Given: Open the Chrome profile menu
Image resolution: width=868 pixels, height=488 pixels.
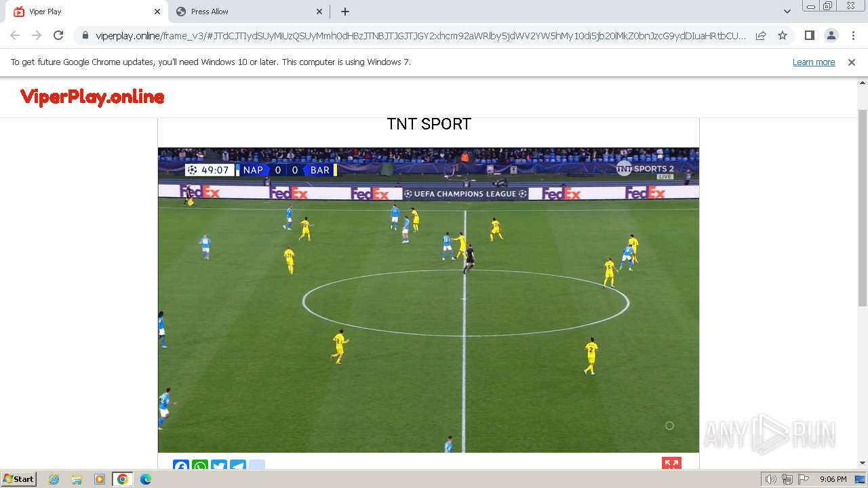Looking at the screenshot, I should [x=831, y=36].
